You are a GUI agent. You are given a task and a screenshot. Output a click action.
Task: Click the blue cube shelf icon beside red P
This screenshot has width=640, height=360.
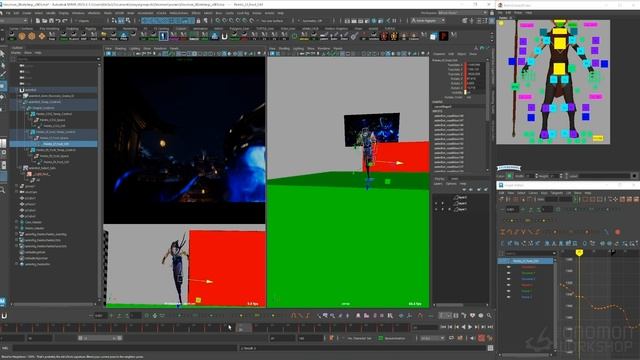pos(433,37)
